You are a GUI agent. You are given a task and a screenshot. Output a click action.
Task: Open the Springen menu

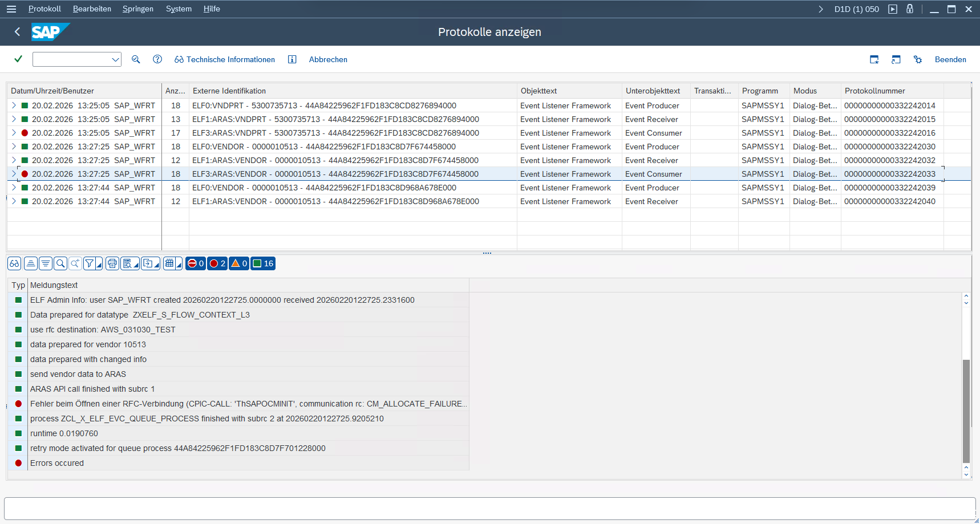click(137, 9)
